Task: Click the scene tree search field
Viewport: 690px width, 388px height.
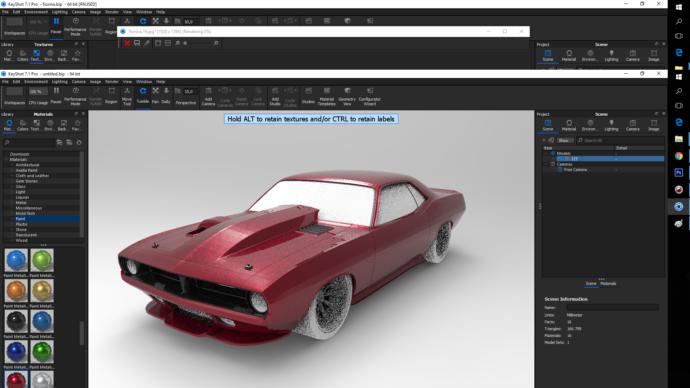Action: coord(620,140)
